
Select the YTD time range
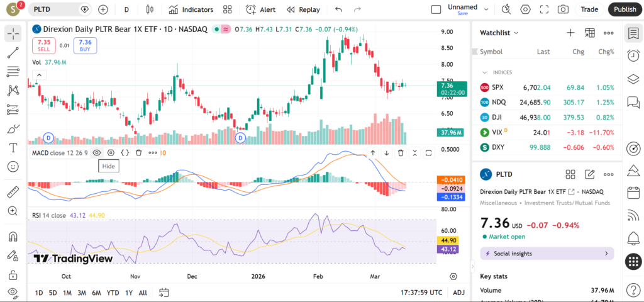pyautogui.click(x=113, y=293)
